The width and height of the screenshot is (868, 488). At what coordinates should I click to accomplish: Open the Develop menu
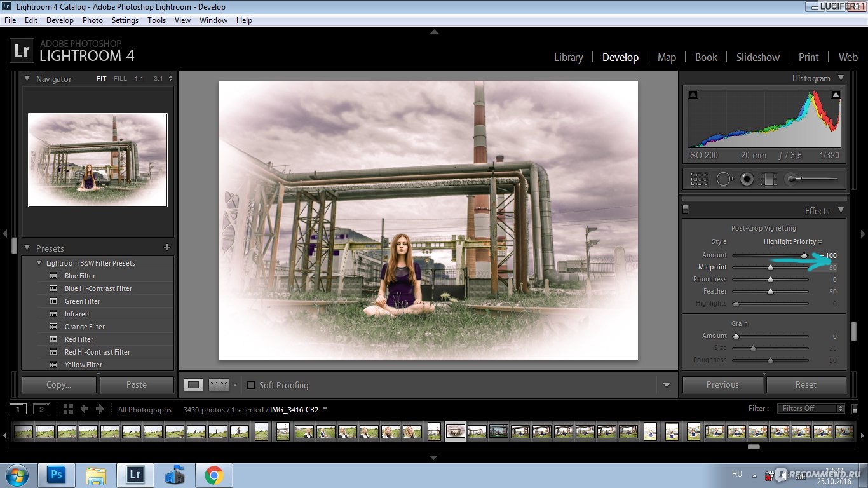(x=60, y=20)
